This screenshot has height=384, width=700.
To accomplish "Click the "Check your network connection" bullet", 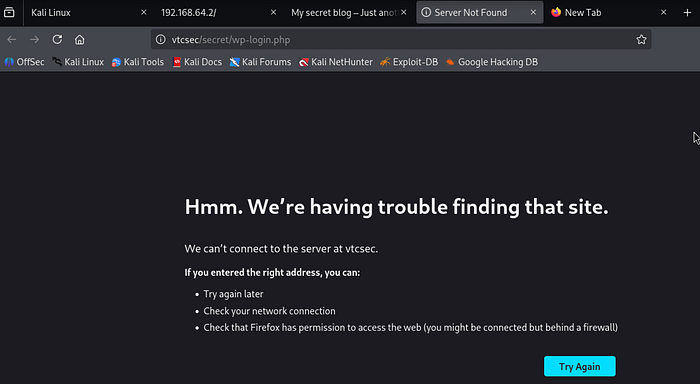I will [269, 311].
